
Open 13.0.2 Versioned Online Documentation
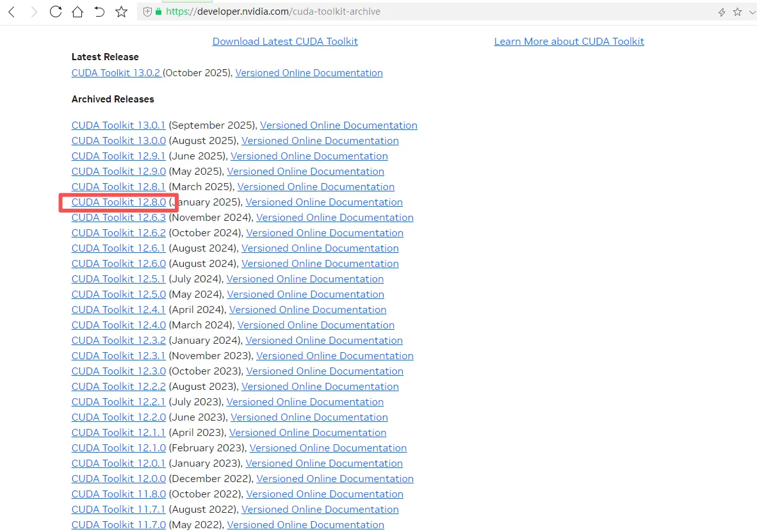[309, 73]
